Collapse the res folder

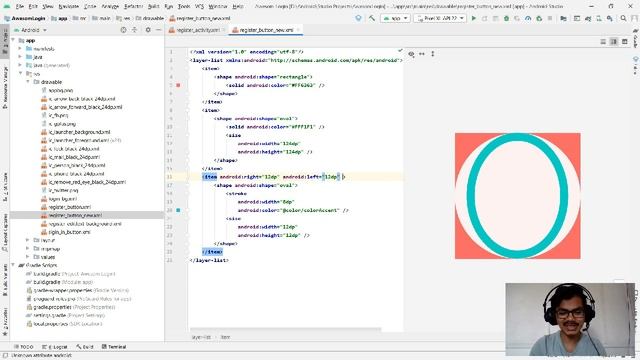(20, 73)
